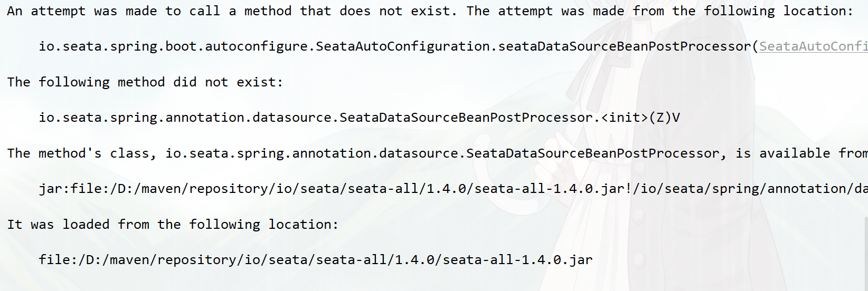The width and height of the screenshot is (868, 291).
Task: Click "The method's class," text
Action: click(82, 153)
